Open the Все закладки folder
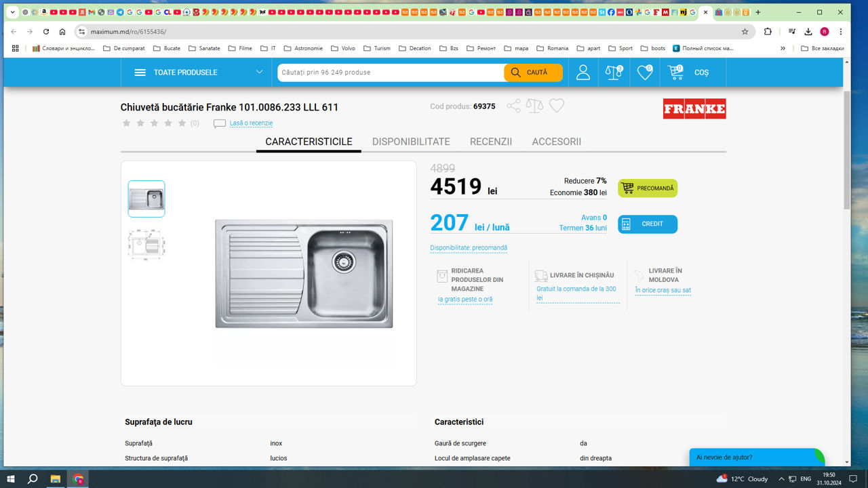The height and width of the screenshot is (488, 868). point(823,49)
